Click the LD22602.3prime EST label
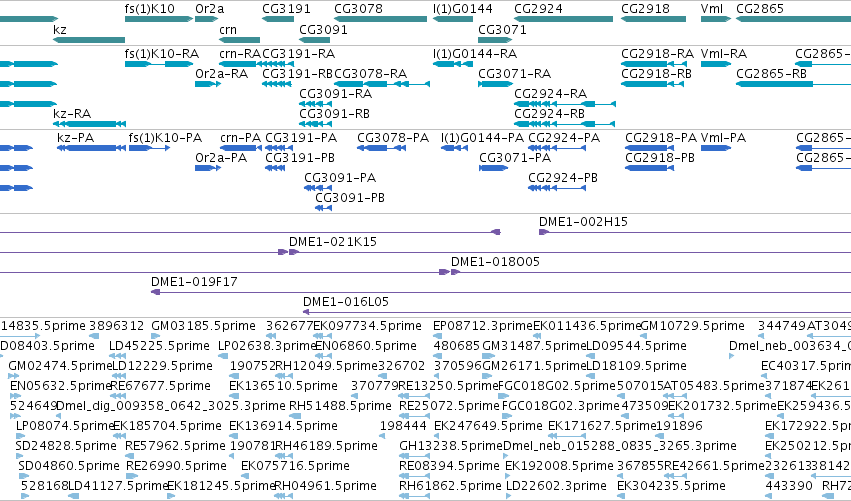Viewport: 851px width, 501px height. click(556, 486)
